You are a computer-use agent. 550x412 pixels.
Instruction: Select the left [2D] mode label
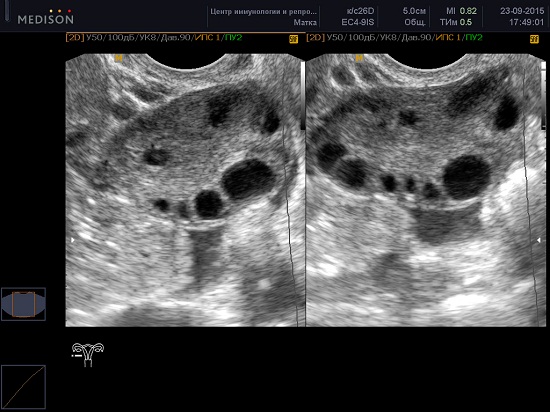coord(75,38)
